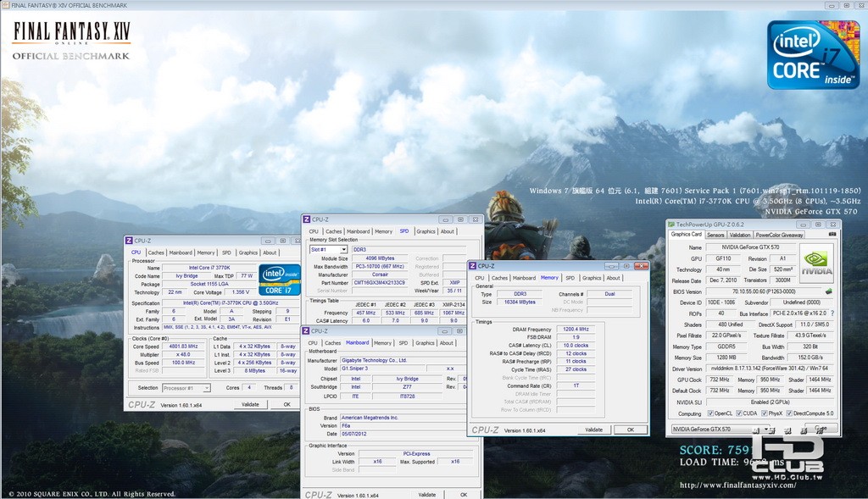Click the BIOS Version field 70.10.55.00.60
Viewport: 868px width, 499px height.
coord(764,291)
